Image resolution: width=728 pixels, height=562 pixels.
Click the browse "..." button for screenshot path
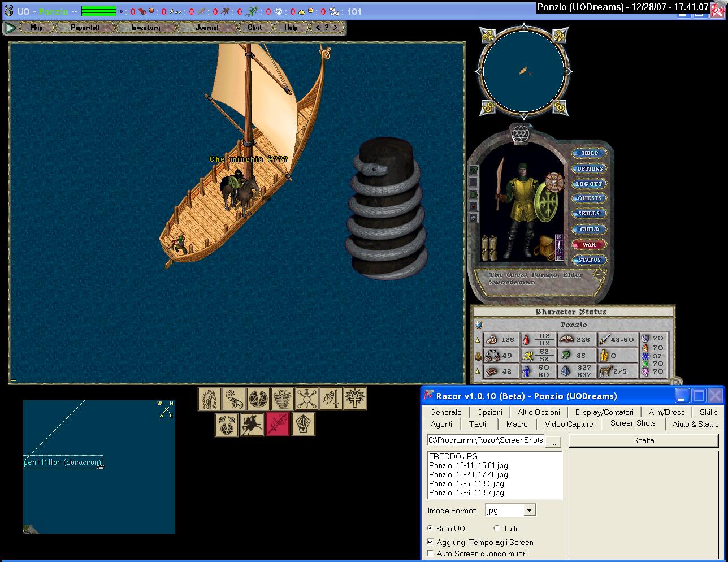point(553,441)
